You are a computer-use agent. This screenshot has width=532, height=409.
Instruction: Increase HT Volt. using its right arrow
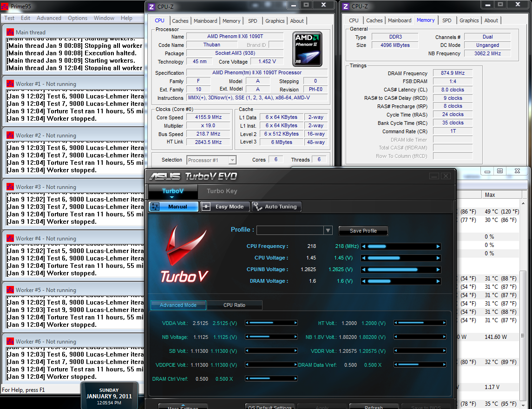coord(444,323)
